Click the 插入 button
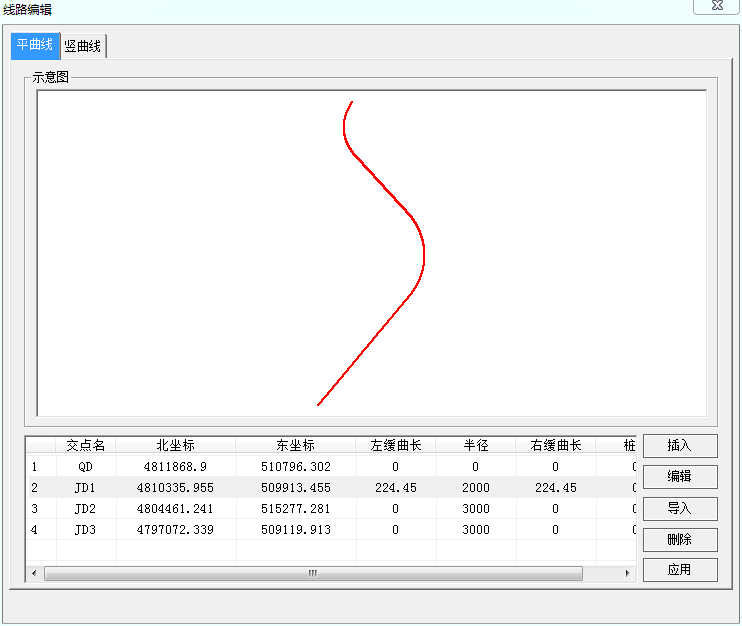 point(679,446)
